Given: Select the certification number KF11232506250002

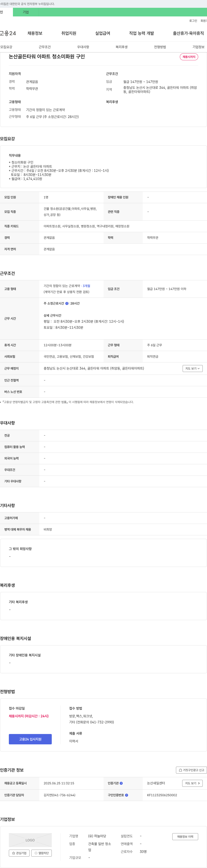Looking at the screenshot, I should pos(162,795).
